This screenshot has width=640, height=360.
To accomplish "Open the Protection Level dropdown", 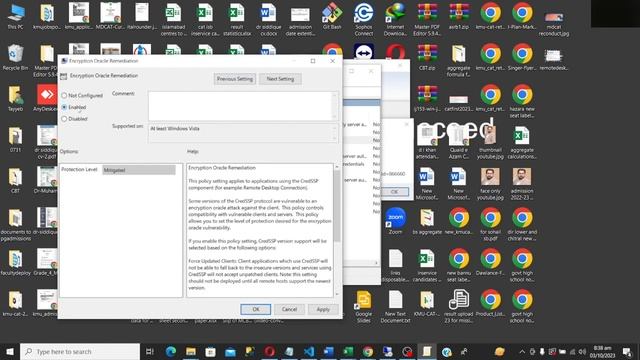I will pyautogui.click(x=139, y=170).
